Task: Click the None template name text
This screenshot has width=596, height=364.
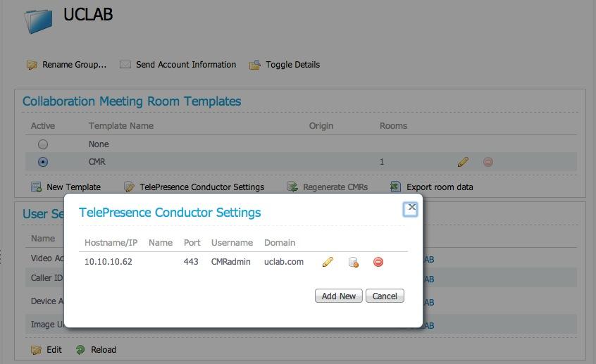Action: coord(99,144)
